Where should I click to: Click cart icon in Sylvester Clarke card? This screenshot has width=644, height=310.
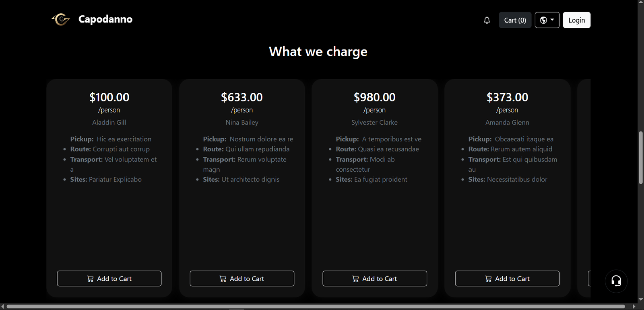(355, 279)
